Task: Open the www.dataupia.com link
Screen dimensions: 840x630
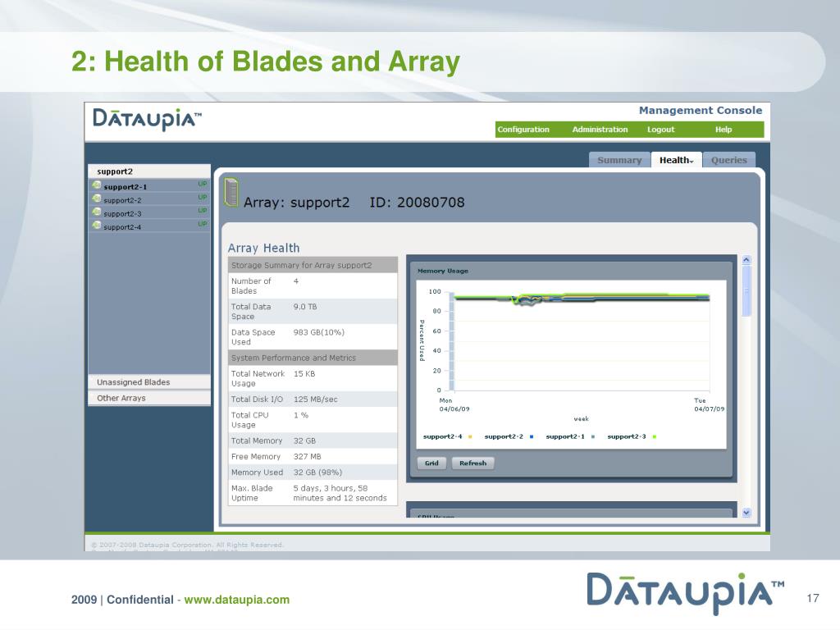Action: [x=237, y=600]
